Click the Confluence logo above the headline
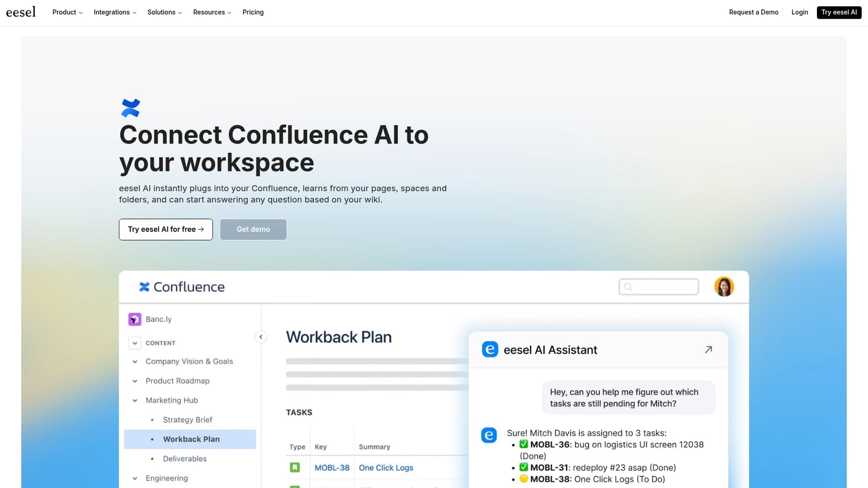 point(130,108)
